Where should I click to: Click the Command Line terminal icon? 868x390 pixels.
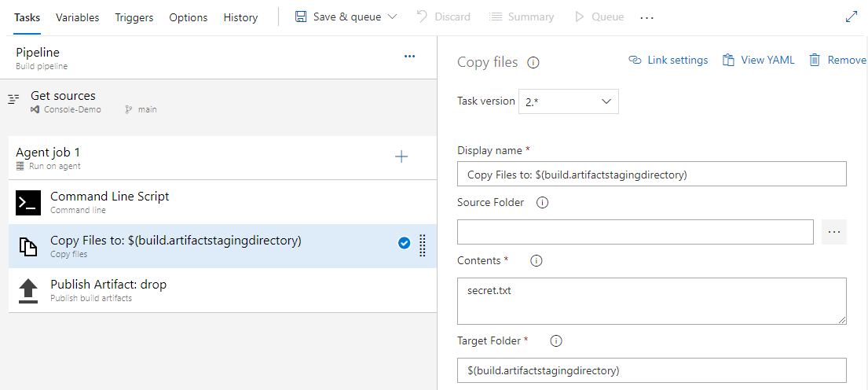28,202
